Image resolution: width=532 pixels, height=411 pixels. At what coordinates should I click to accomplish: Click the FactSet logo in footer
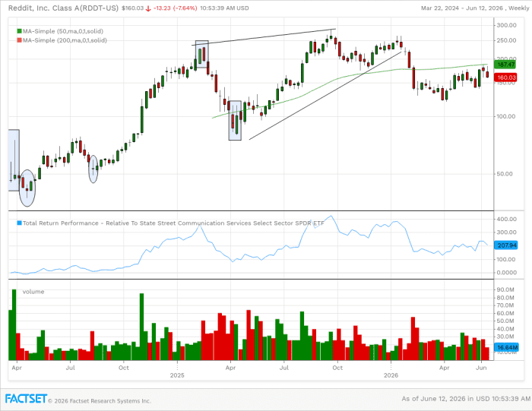[26, 399]
